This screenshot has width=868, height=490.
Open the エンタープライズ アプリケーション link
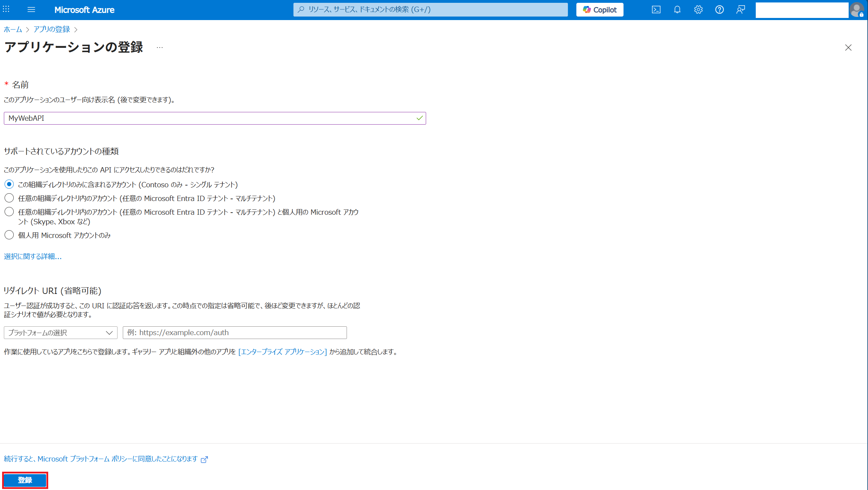pyautogui.click(x=283, y=352)
